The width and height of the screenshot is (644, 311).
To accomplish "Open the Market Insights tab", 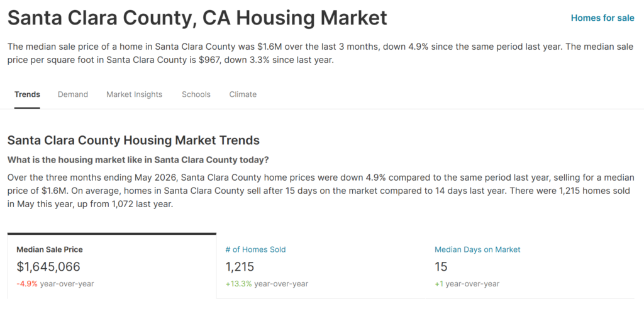I will pos(135,94).
